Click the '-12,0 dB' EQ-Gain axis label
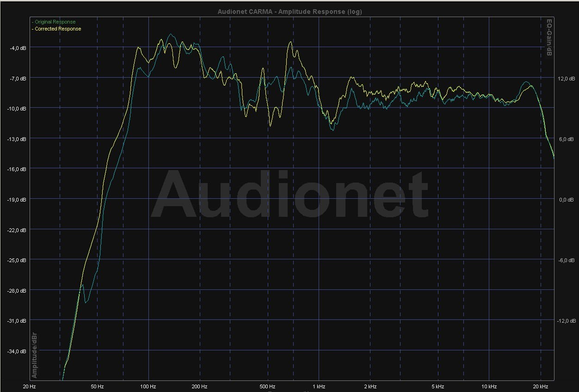Screen dimensions: 579x392 566,321
